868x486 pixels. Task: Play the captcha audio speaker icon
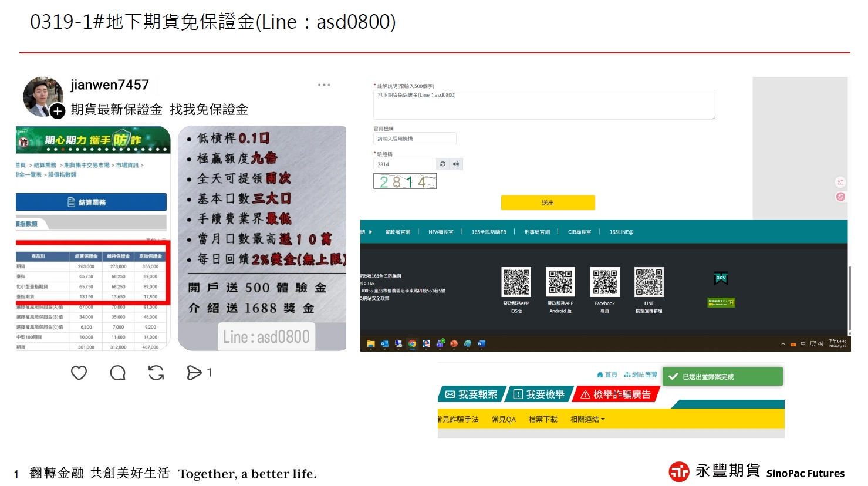point(456,164)
